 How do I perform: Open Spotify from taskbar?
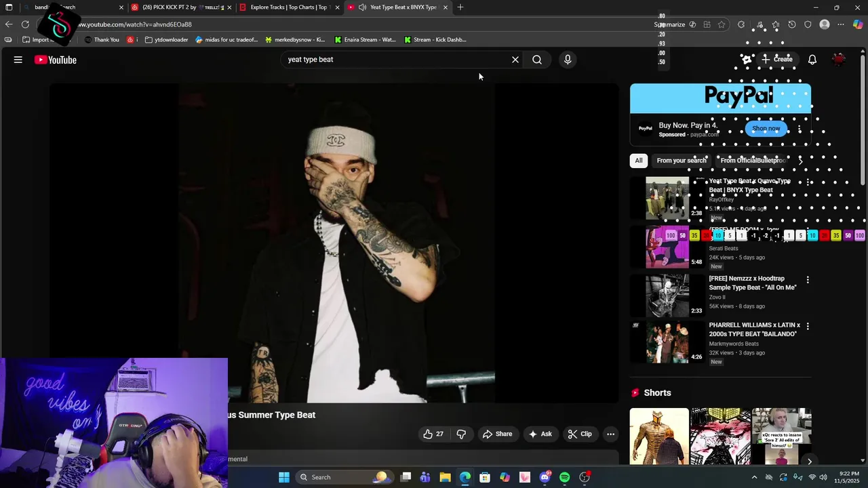pyautogui.click(x=564, y=477)
